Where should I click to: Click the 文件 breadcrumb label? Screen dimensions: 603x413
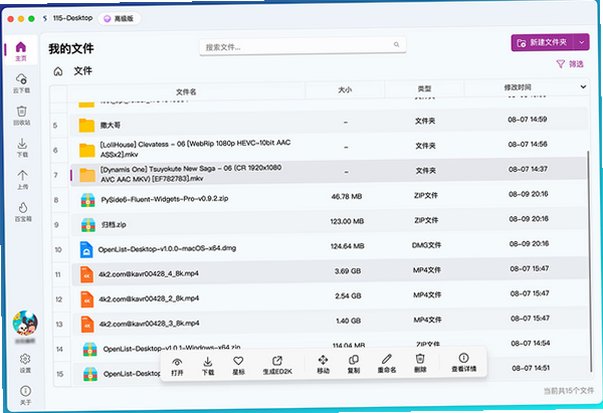tap(83, 71)
